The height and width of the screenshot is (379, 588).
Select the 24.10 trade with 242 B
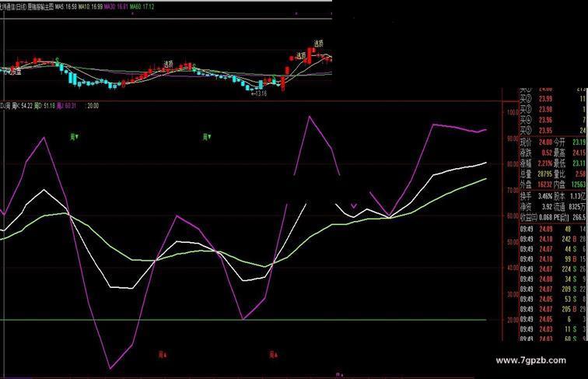point(554,239)
